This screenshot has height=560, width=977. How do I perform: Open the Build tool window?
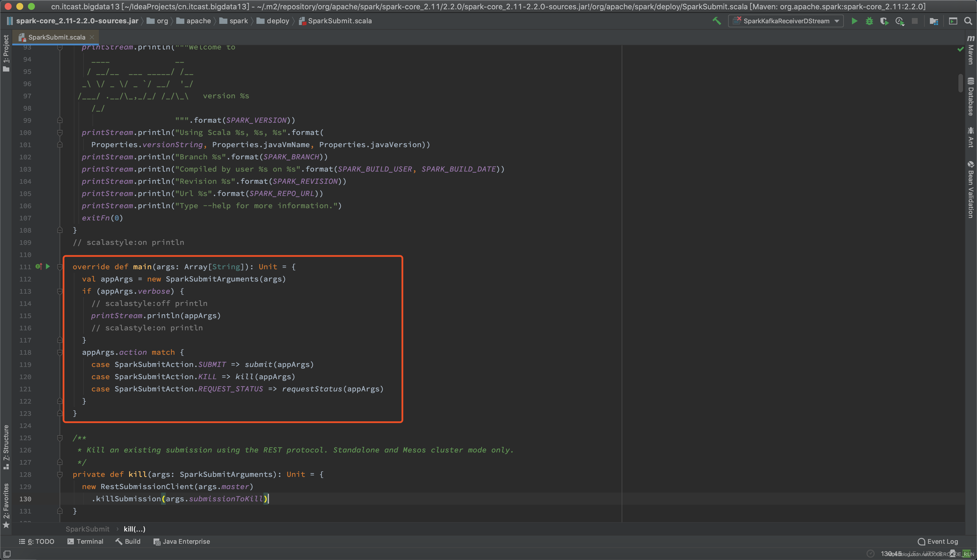[128, 542]
